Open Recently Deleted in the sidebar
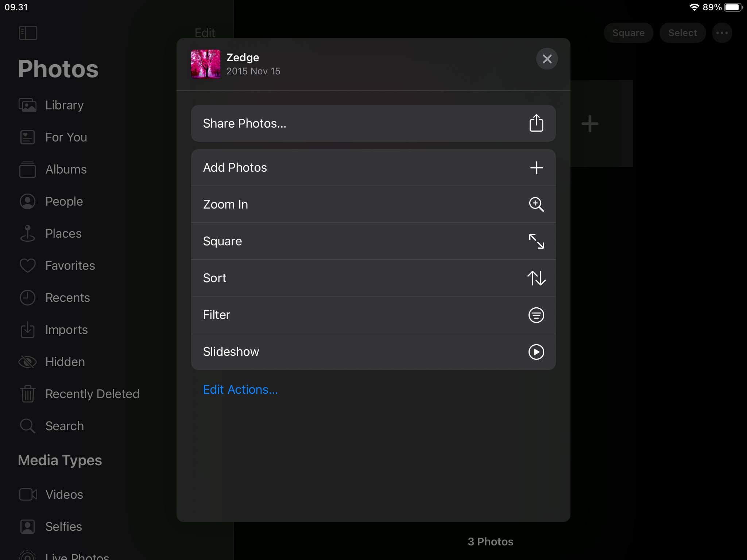 pyautogui.click(x=92, y=394)
